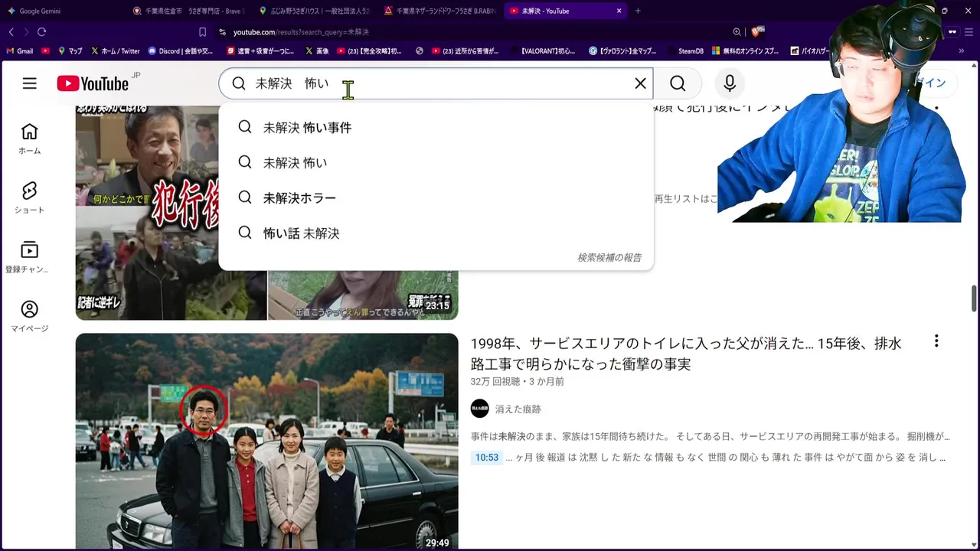980x551 pixels.
Task: Start voice search with microphone icon
Action: tap(730, 83)
